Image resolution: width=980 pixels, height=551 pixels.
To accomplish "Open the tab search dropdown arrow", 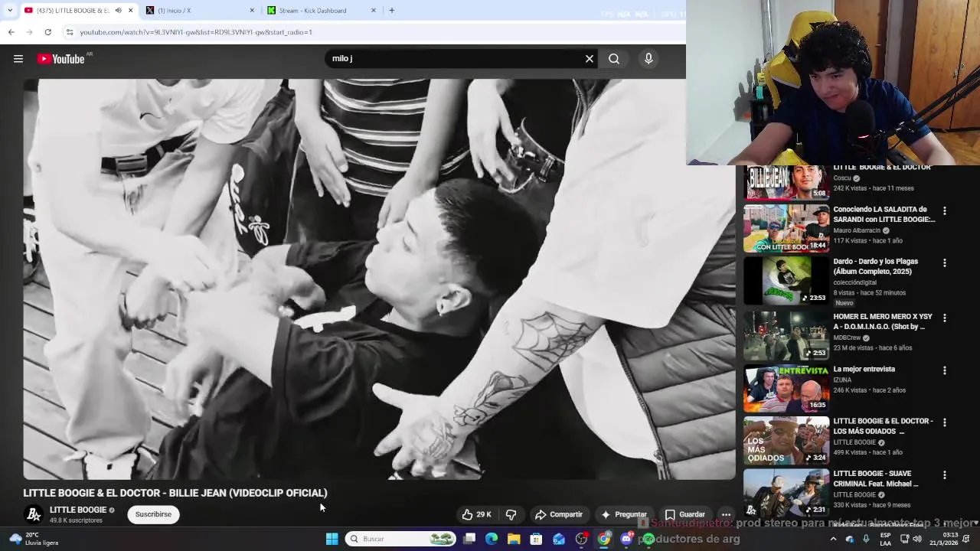I will coord(9,11).
